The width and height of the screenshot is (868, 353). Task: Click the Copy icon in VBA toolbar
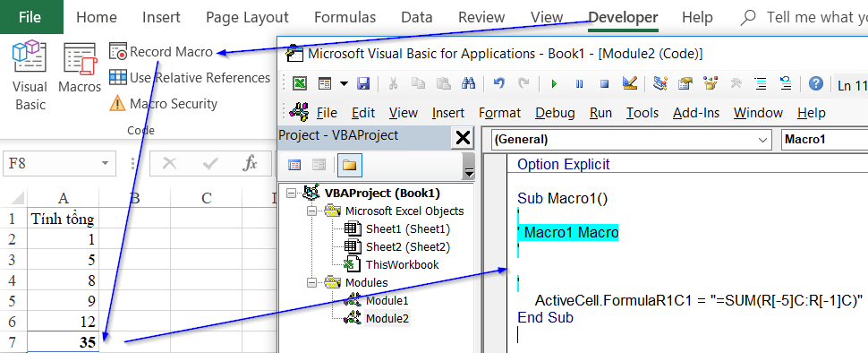(419, 83)
